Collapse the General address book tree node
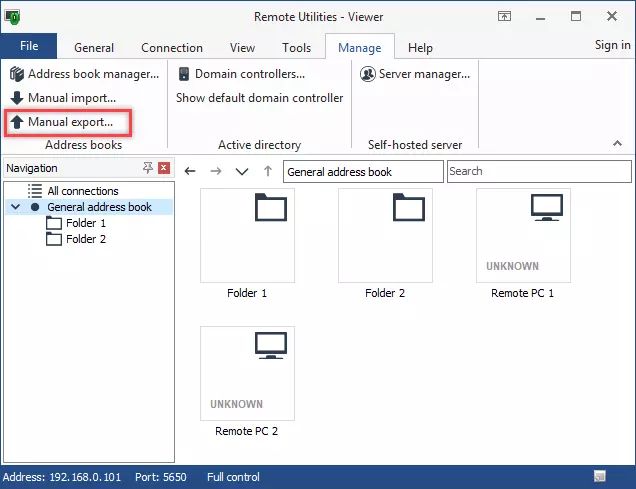The width and height of the screenshot is (636, 489). (14, 207)
